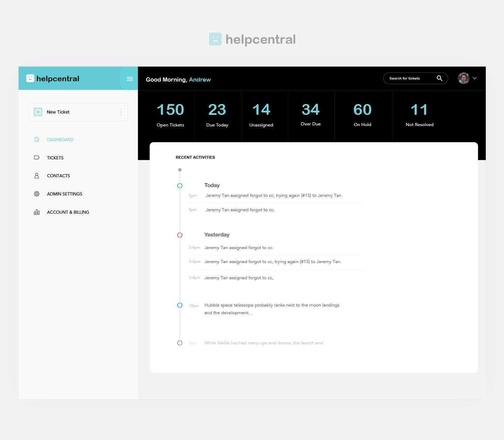
Task: Open second Today 5pm activity ending 'cc,'
Action: (x=240, y=210)
